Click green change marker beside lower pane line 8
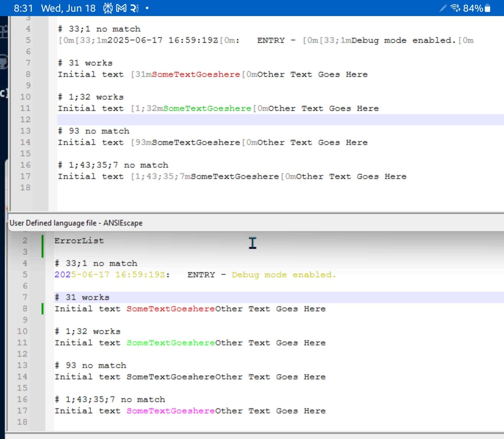The height and width of the screenshot is (439, 504). click(43, 309)
